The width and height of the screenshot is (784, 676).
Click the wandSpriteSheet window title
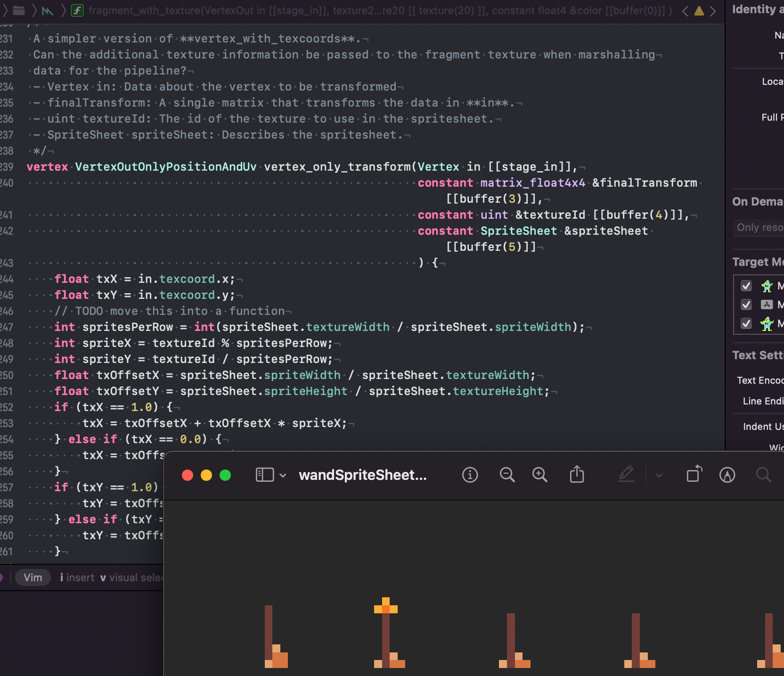pos(363,475)
